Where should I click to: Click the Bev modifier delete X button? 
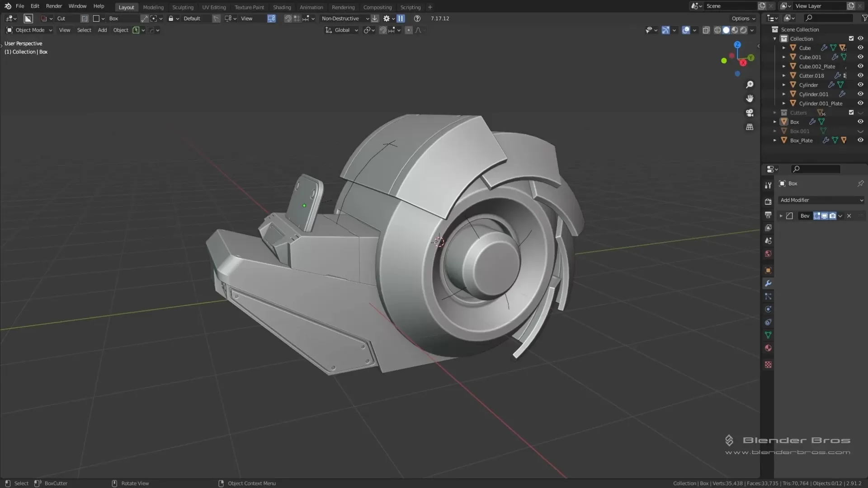(x=849, y=216)
